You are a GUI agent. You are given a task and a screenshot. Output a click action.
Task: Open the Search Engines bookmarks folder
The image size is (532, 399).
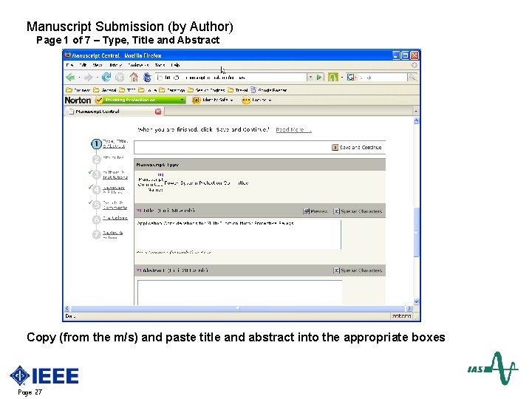pyautogui.click(x=206, y=90)
